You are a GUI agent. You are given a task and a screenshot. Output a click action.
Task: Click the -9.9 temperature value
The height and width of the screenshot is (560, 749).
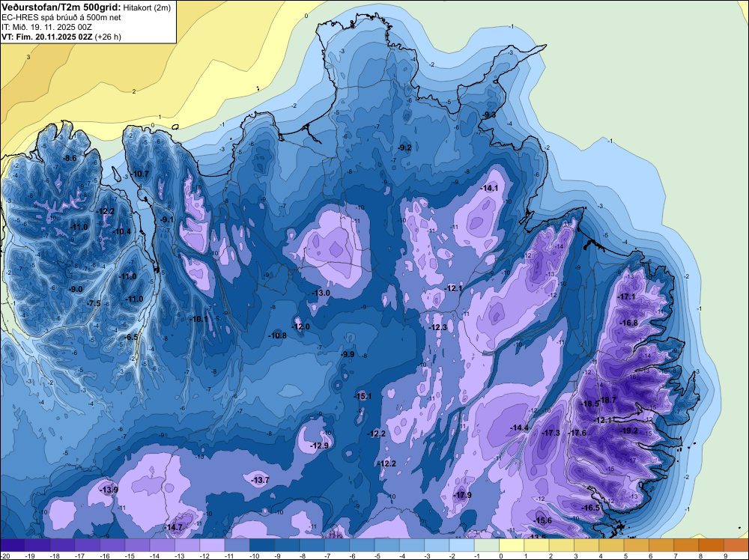coord(348,354)
